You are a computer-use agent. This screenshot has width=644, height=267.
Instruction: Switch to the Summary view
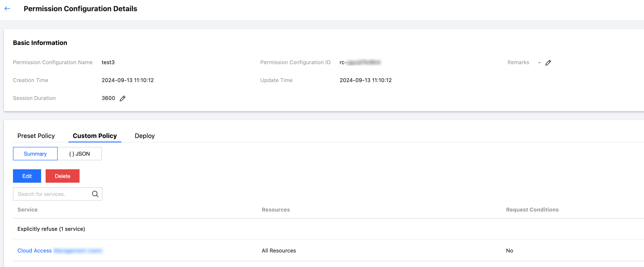coord(35,154)
